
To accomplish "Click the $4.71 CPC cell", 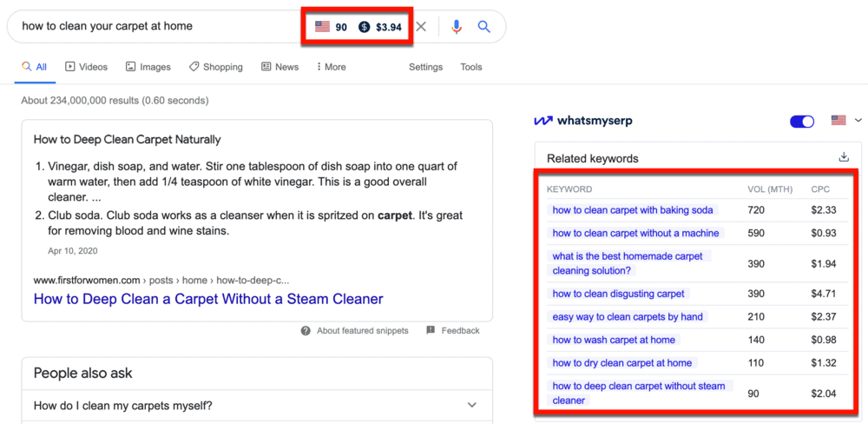I will coord(824,294).
